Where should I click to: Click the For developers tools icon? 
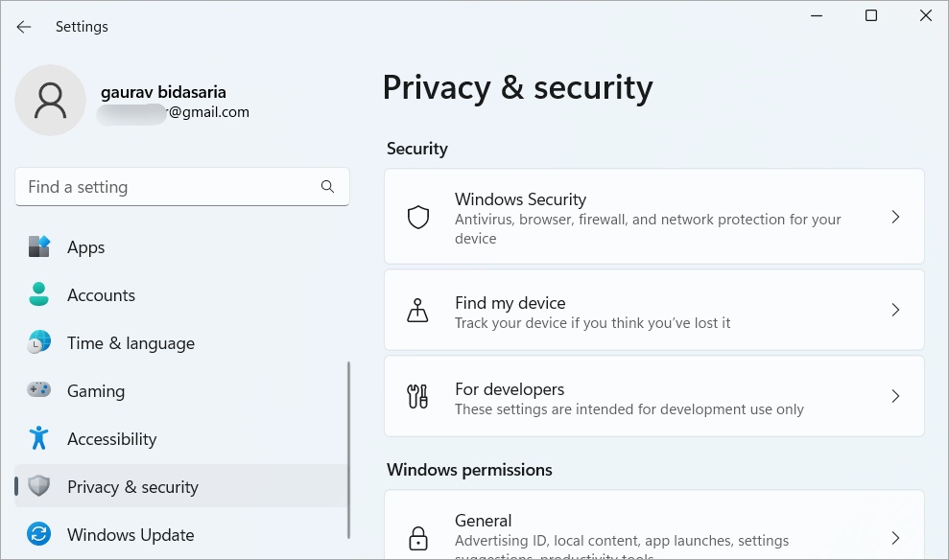click(x=418, y=397)
